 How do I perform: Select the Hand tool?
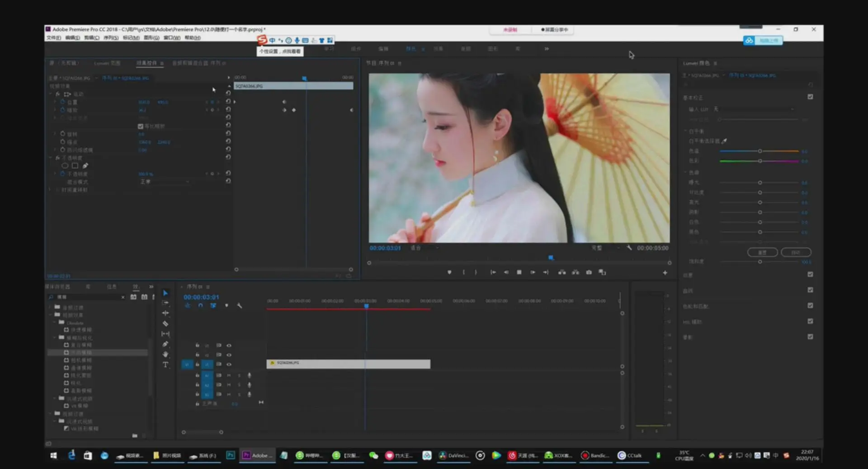pyautogui.click(x=165, y=355)
